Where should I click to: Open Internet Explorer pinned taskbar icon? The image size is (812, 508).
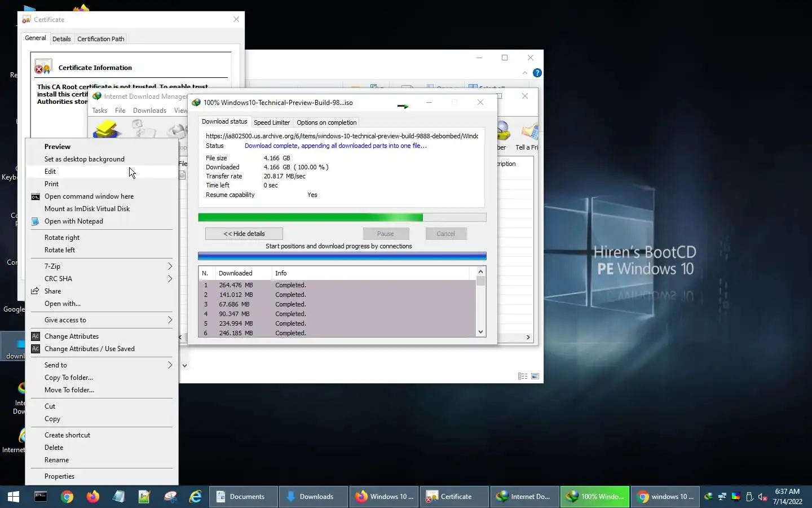(x=196, y=497)
